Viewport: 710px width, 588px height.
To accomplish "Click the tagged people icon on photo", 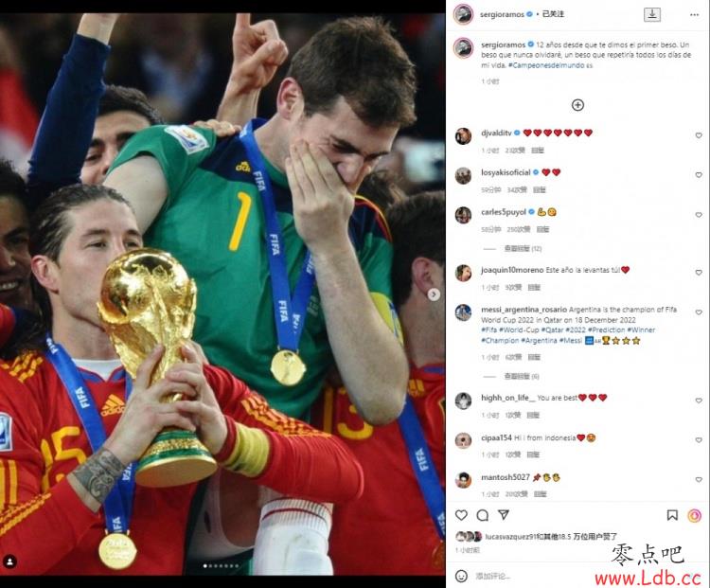I will 10,561.
